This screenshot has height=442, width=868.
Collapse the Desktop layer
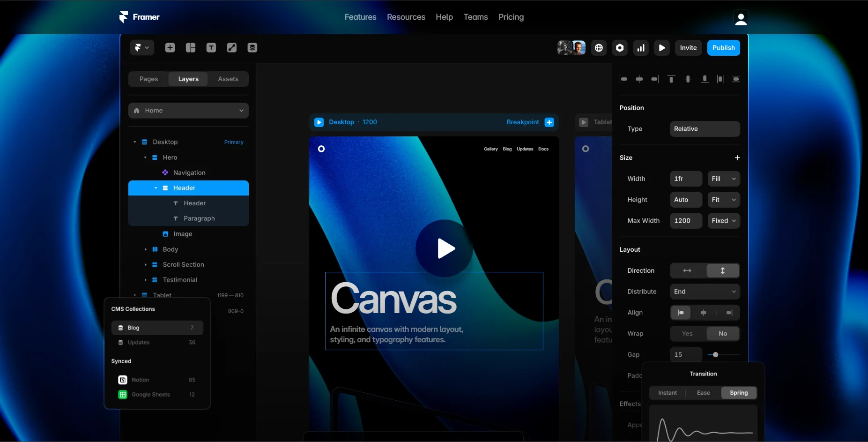pos(135,142)
